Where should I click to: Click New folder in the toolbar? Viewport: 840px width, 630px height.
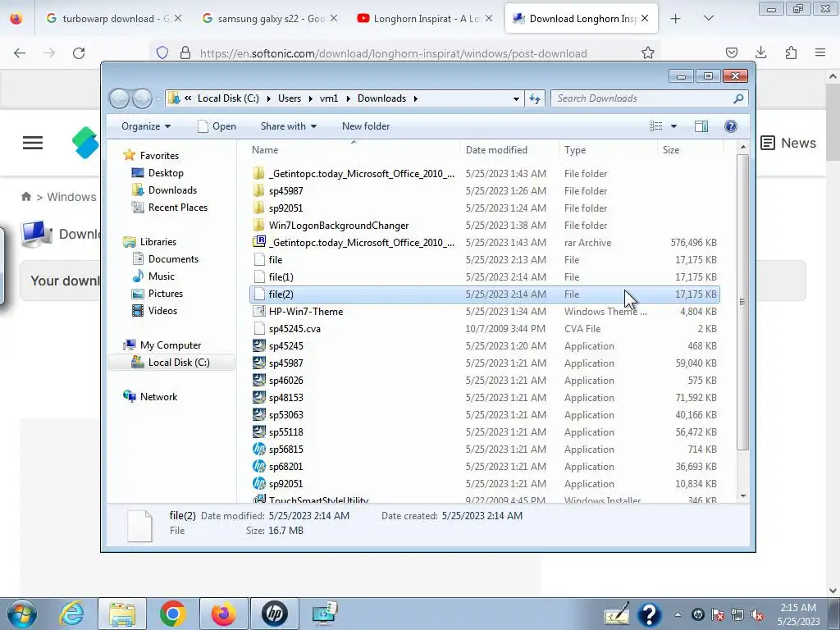366,126
